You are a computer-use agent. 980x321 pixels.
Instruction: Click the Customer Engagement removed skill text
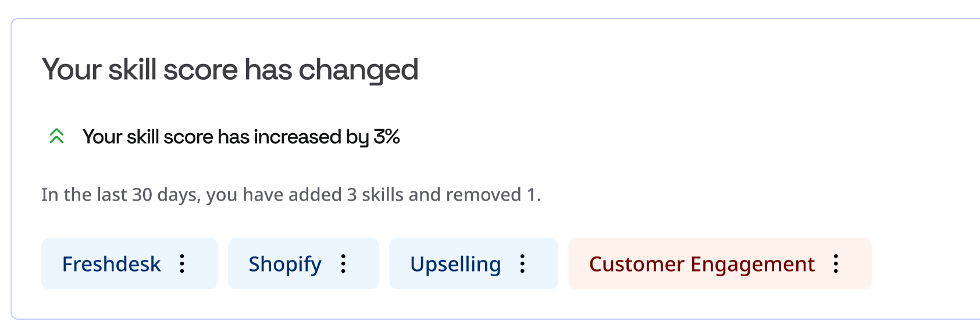pyautogui.click(x=701, y=264)
